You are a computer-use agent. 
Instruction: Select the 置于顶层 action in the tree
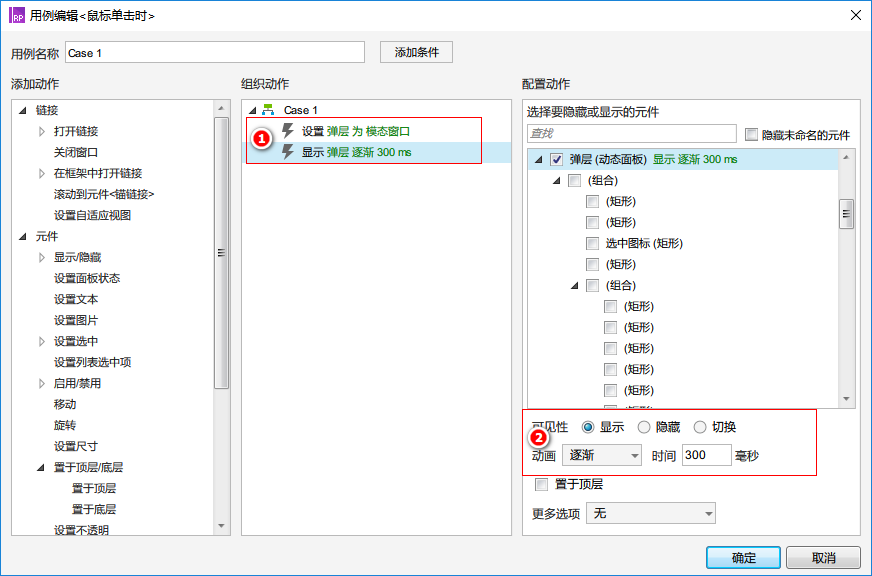94,488
